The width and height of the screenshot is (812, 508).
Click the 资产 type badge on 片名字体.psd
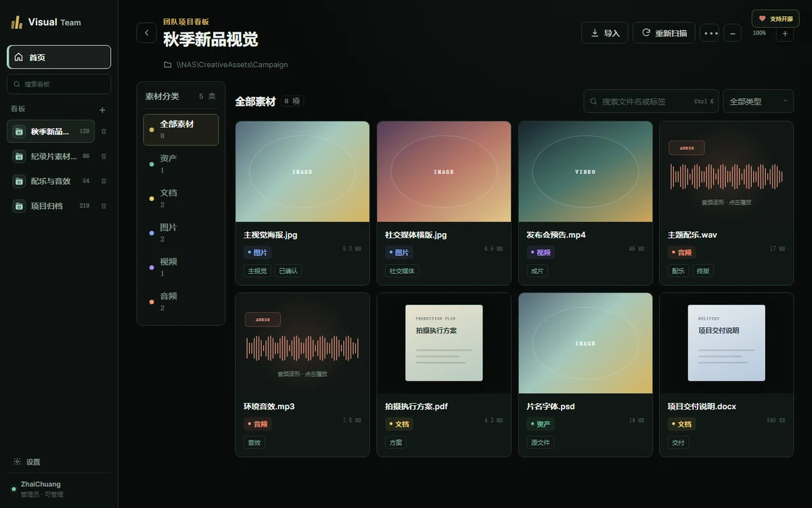[541, 424]
